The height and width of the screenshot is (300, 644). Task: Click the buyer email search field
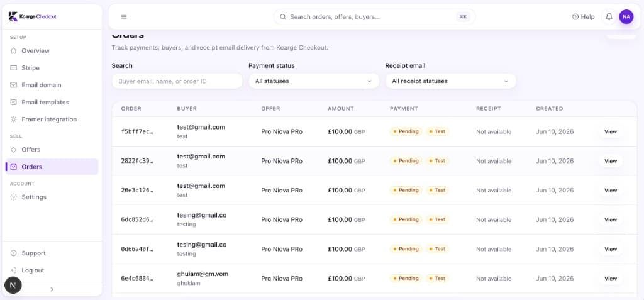click(177, 81)
